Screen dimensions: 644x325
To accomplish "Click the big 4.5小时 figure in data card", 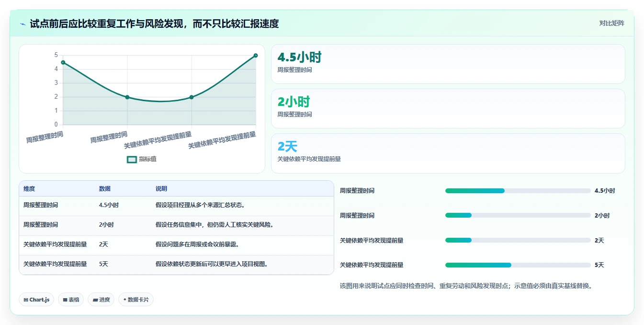I will [x=299, y=58].
